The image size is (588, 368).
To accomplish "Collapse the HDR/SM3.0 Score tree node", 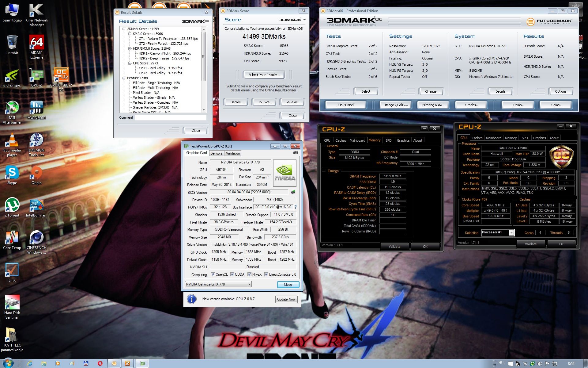I will pyautogui.click(x=130, y=48).
